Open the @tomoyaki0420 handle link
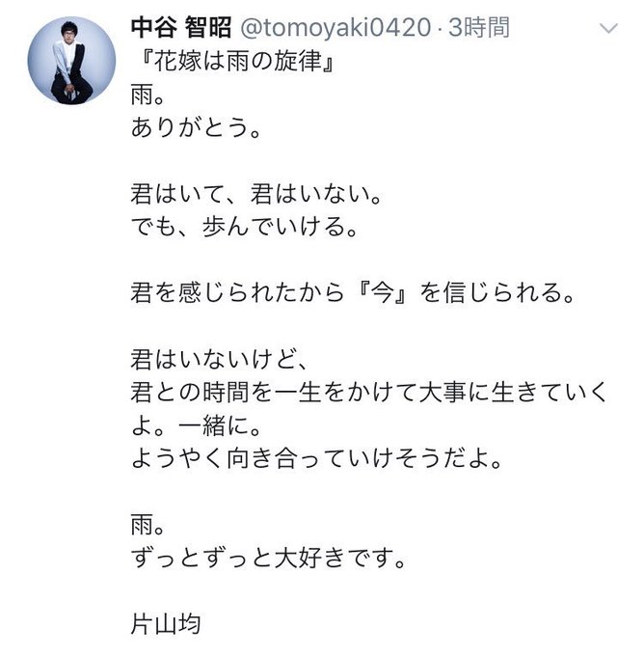Screen dimensions: 644x656 [x=335, y=28]
